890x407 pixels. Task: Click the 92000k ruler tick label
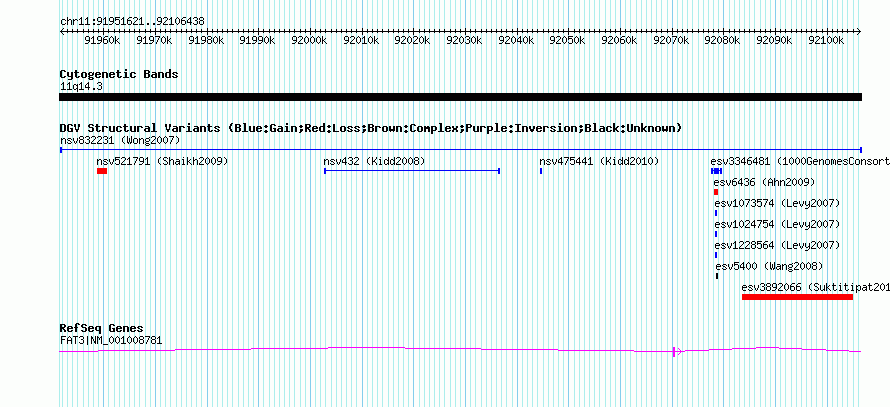pos(309,41)
